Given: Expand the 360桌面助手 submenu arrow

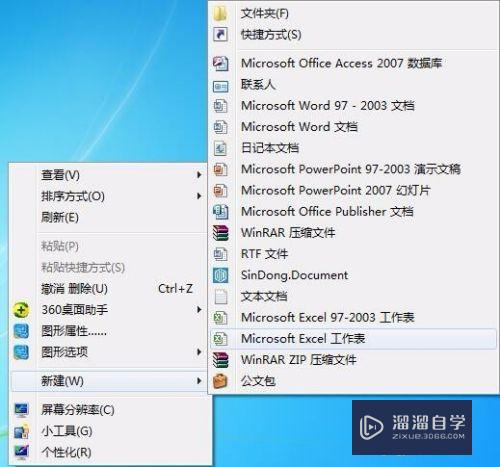Looking at the screenshot, I should point(199,310).
